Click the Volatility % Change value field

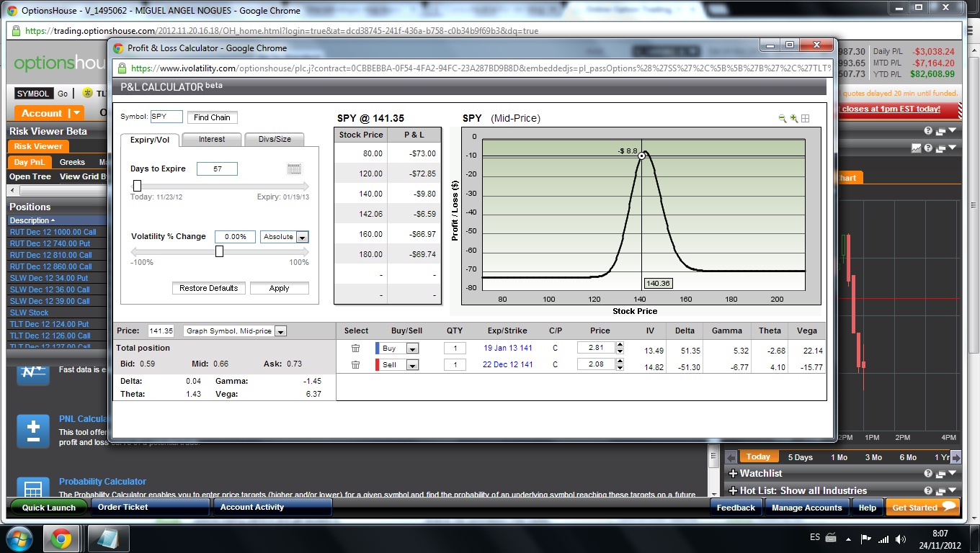[x=235, y=237]
